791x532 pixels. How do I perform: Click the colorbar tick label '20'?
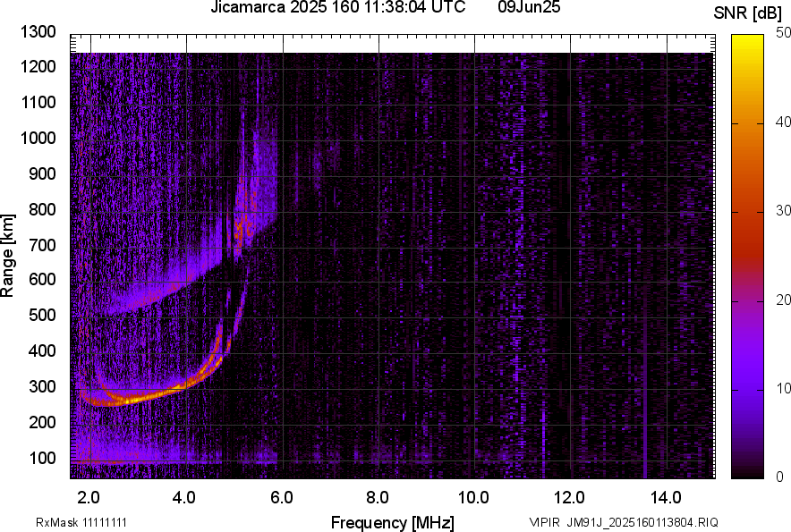[x=783, y=300]
